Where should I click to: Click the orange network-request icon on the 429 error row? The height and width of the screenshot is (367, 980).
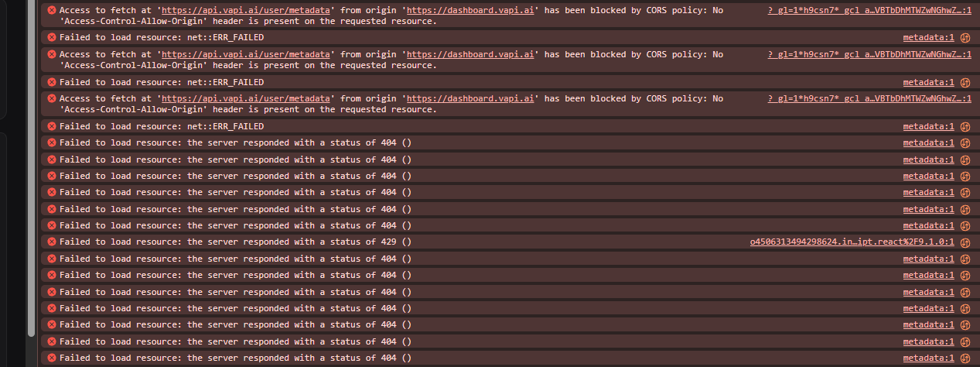[965, 242]
